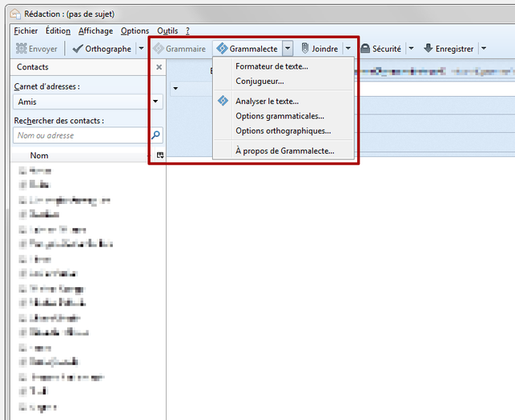
Task: Open the Sécurité dropdown arrow
Action: click(x=411, y=49)
